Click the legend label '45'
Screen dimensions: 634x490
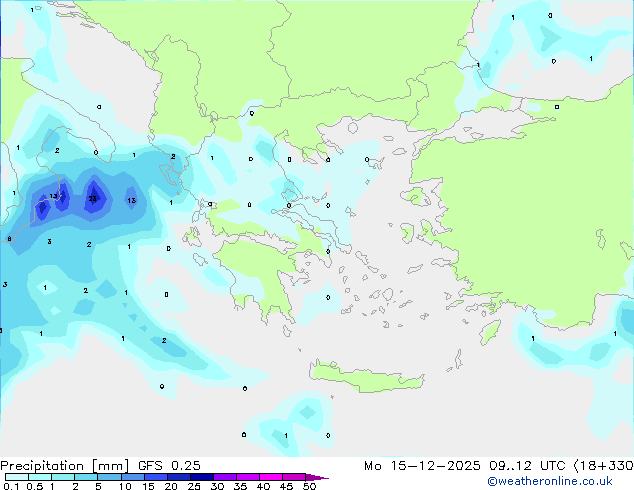[x=286, y=486]
